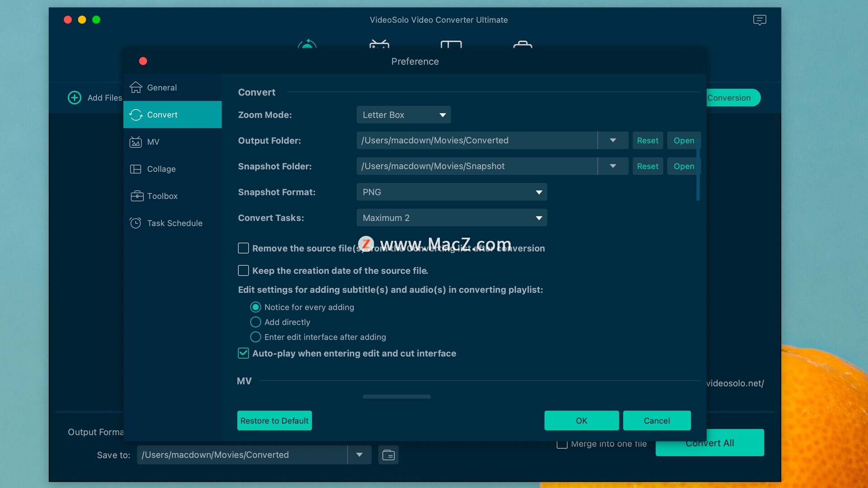Click the Collage tab icon in main toolbar

coord(451,44)
